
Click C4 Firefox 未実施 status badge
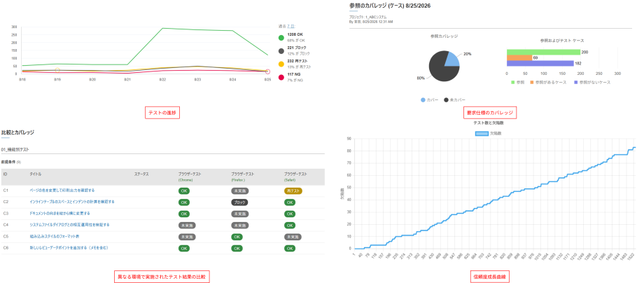(240, 226)
